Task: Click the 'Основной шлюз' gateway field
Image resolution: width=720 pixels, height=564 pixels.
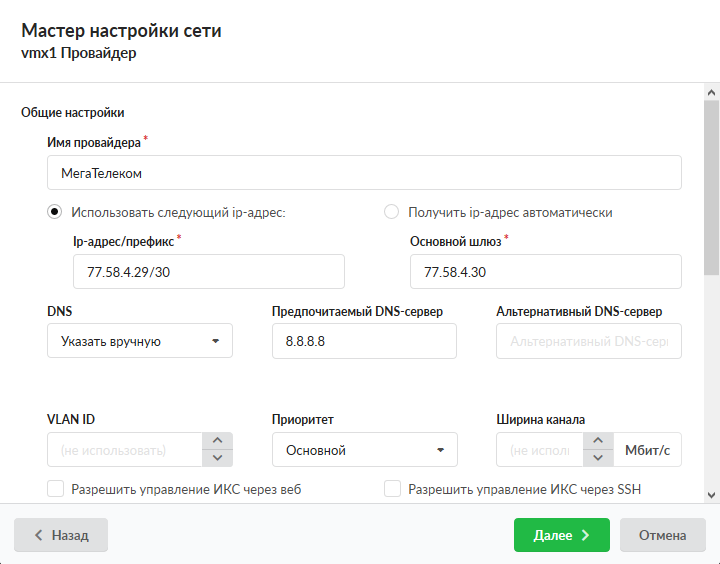Action: point(545,272)
